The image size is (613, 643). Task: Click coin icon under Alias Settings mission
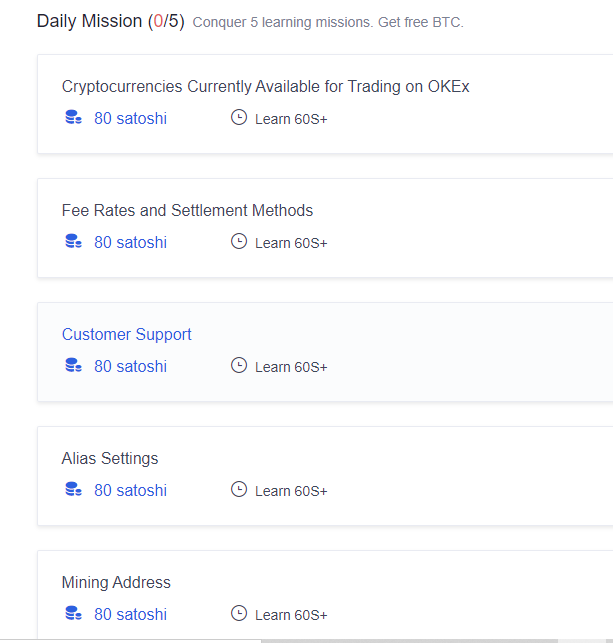[x=73, y=489]
